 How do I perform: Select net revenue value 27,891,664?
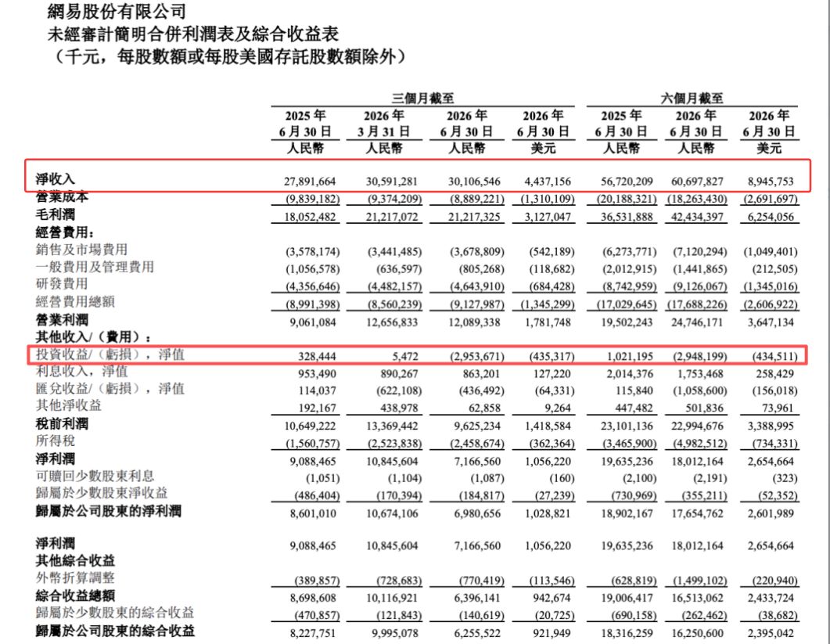310,181
